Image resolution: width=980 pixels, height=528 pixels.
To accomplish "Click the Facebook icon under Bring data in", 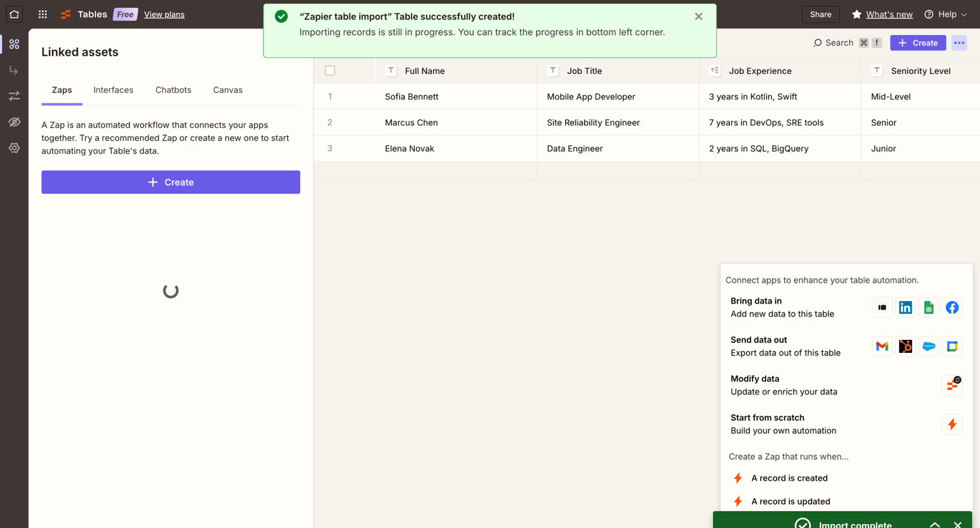I will tap(952, 307).
